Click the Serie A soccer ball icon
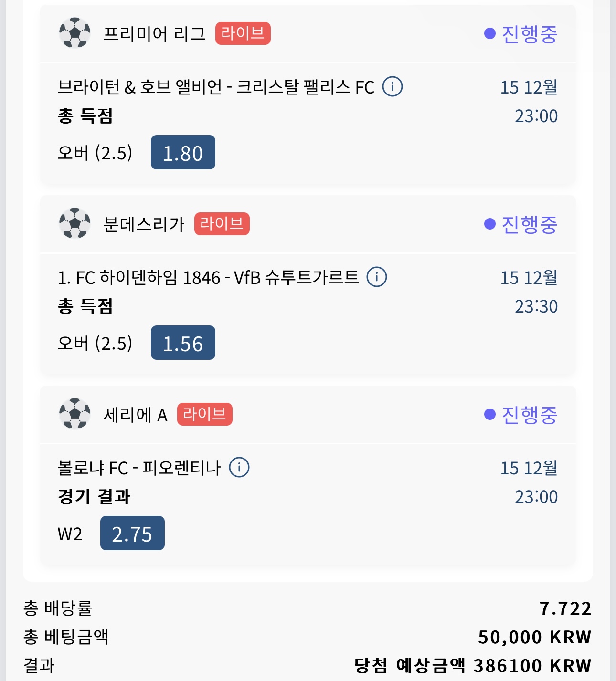 tap(74, 414)
